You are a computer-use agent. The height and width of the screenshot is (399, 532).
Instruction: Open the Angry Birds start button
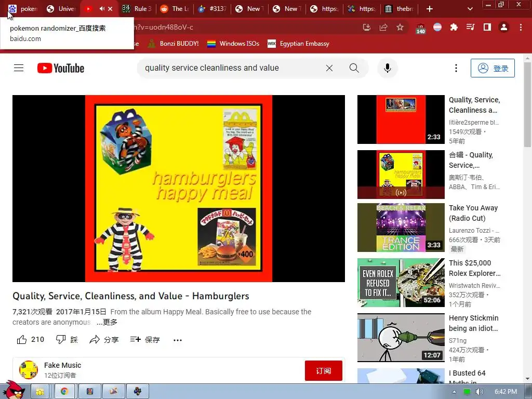pos(14,390)
